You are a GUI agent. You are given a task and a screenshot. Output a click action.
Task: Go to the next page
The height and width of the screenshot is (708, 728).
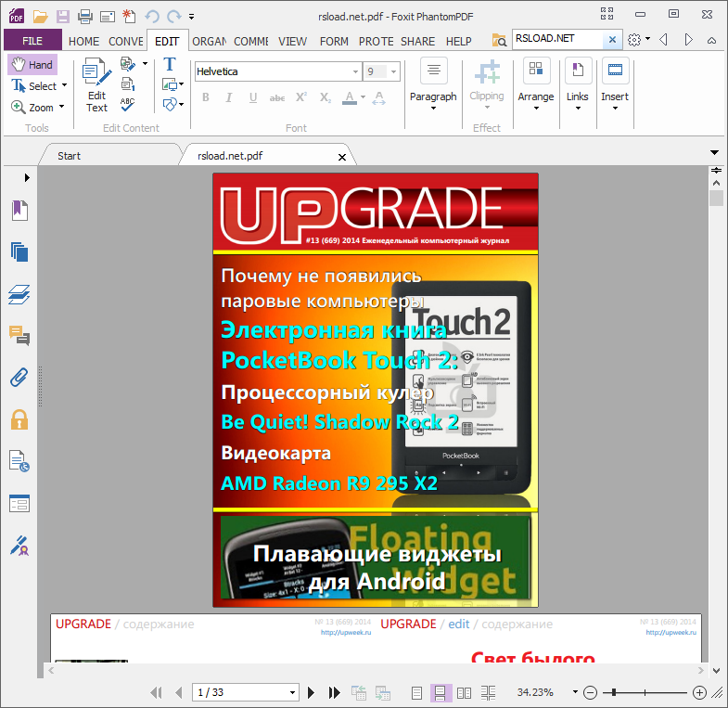(x=312, y=692)
